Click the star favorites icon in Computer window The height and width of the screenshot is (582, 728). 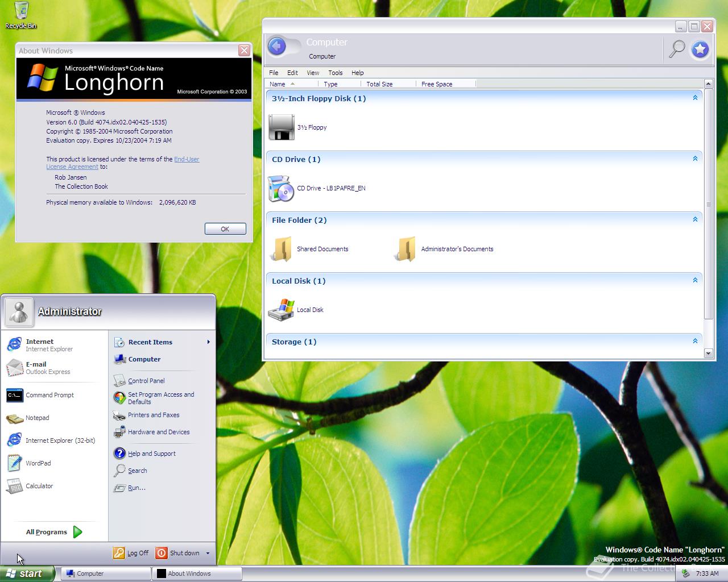700,49
